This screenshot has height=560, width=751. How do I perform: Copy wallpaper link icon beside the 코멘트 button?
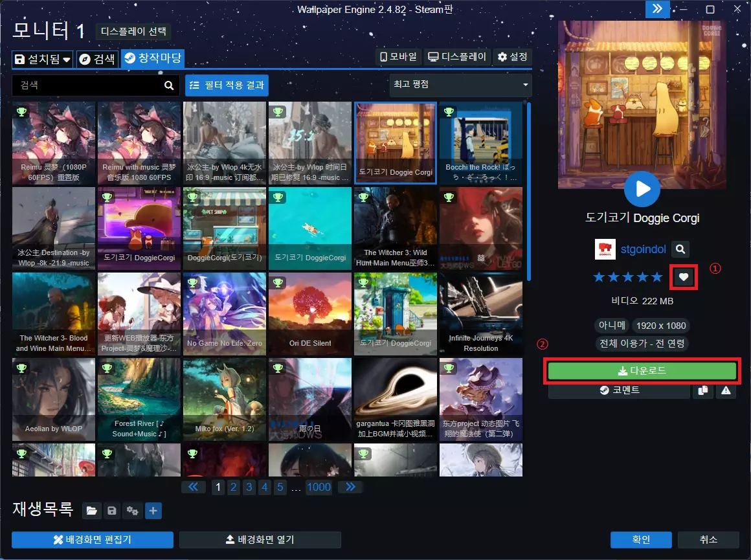[702, 390]
